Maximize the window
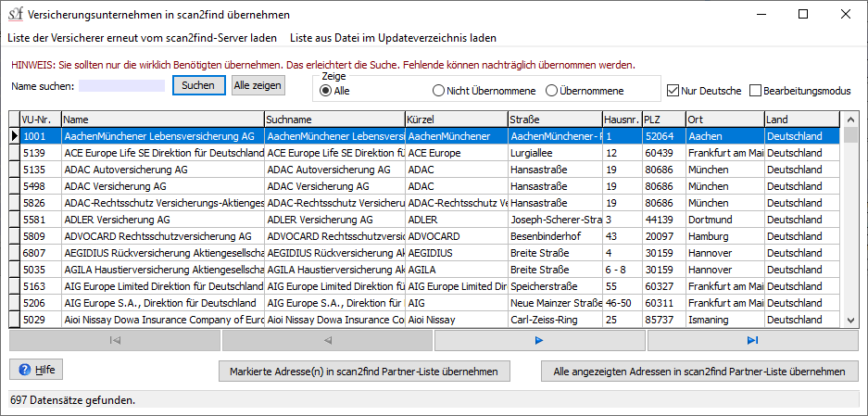 coord(802,15)
